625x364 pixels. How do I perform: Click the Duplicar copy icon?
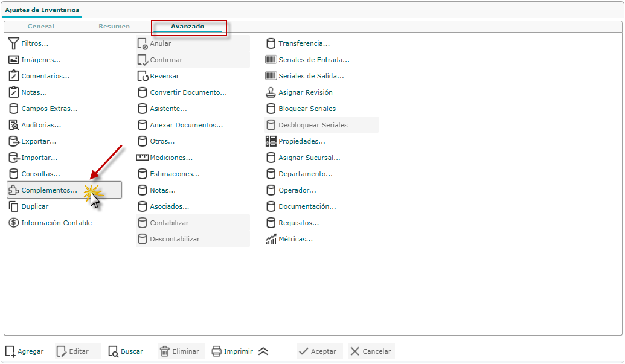pyautogui.click(x=13, y=206)
